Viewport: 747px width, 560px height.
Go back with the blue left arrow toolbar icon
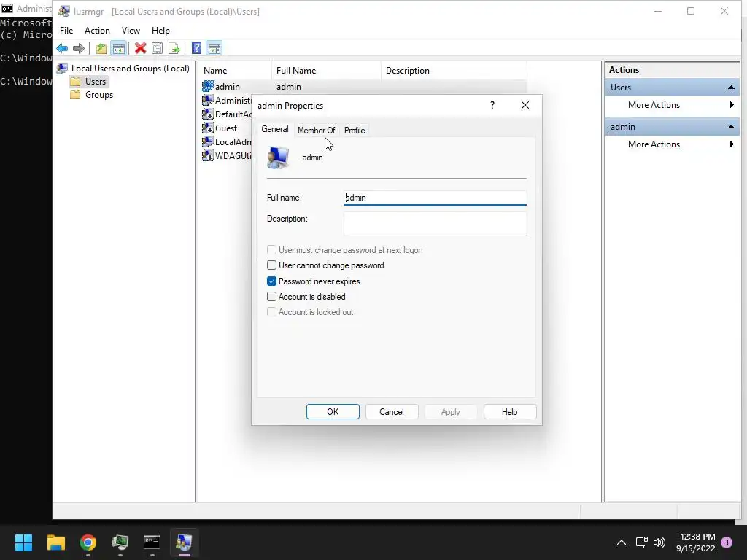[x=62, y=48]
